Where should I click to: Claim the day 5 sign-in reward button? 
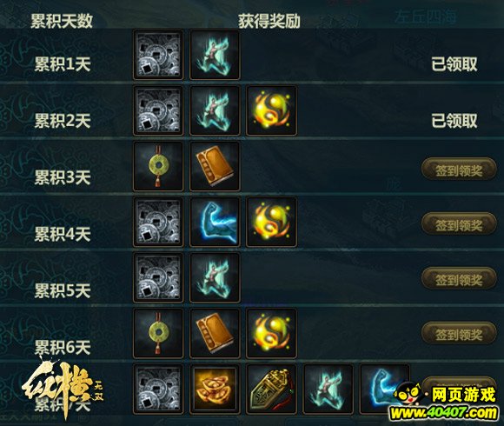pos(459,279)
